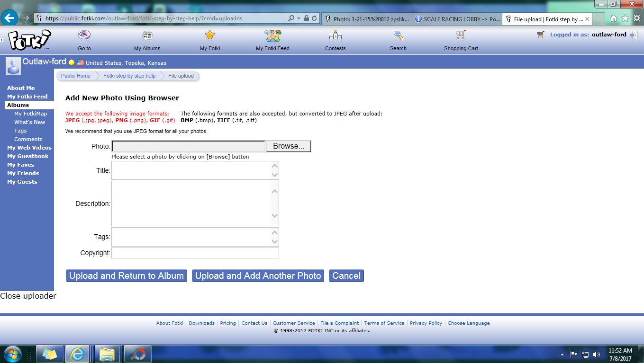The height and width of the screenshot is (363, 644).
Task: Open Fotki step by step help breadcrumb
Action: [129, 76]
